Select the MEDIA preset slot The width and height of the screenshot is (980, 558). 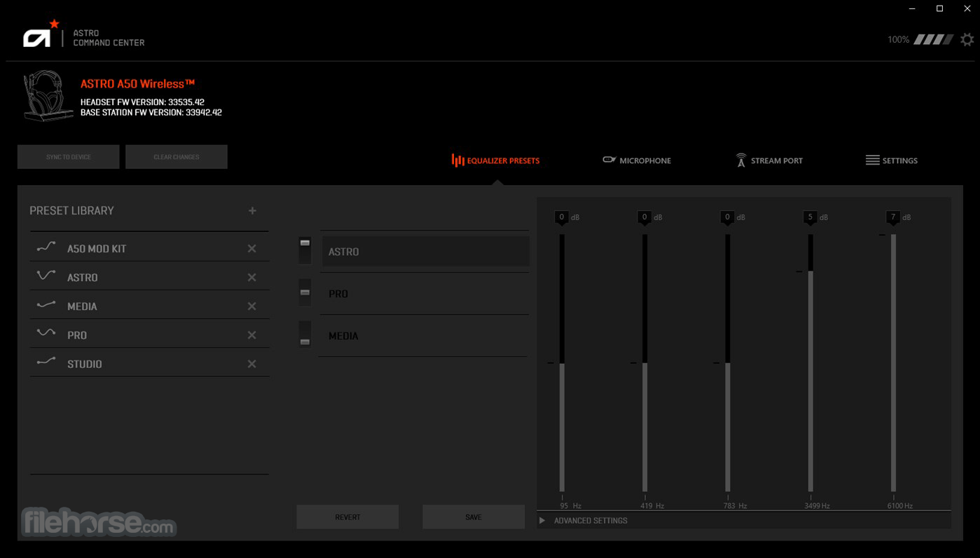(425, 336)
